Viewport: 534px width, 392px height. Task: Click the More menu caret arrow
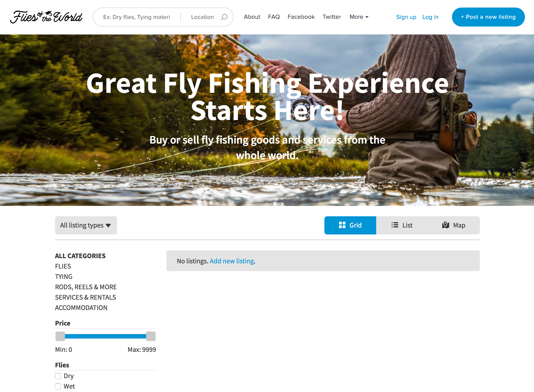pos(367,17)
